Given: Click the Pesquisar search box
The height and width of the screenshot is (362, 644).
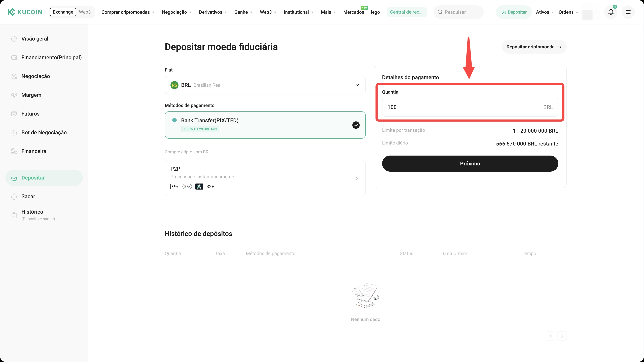Looking at the screenshot, I should click(x=458, y=12).
